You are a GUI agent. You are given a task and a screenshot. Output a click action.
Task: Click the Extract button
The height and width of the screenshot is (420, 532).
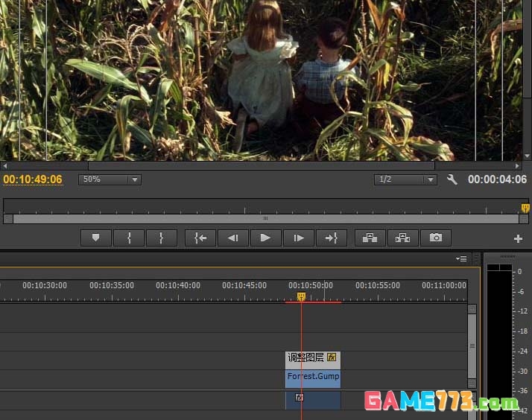pos(402,238)
